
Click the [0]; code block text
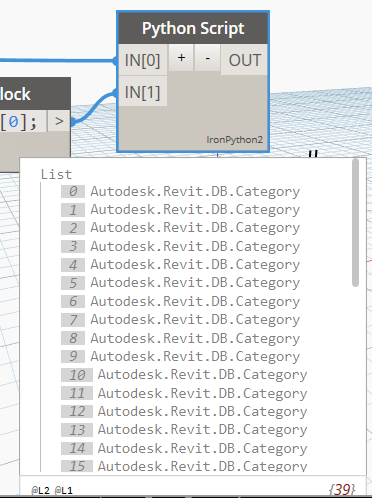point(19,122)
